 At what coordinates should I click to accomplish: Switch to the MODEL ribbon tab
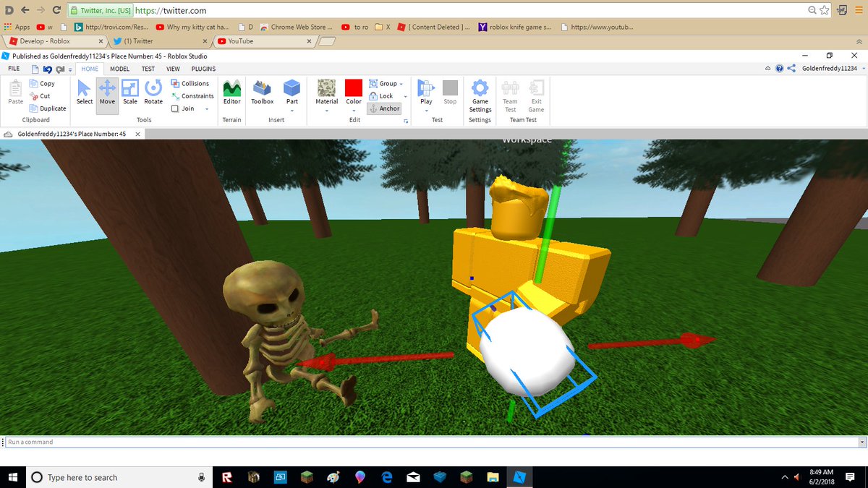[119, 69]
